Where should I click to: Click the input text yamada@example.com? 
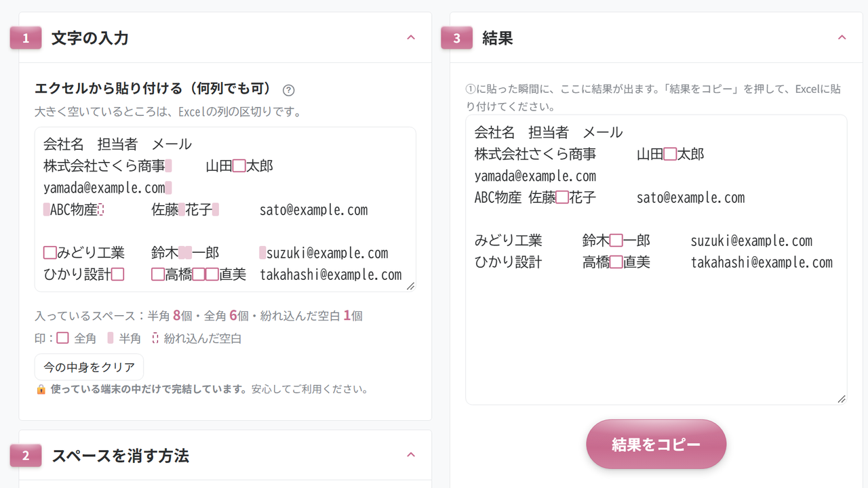(104, 188)
